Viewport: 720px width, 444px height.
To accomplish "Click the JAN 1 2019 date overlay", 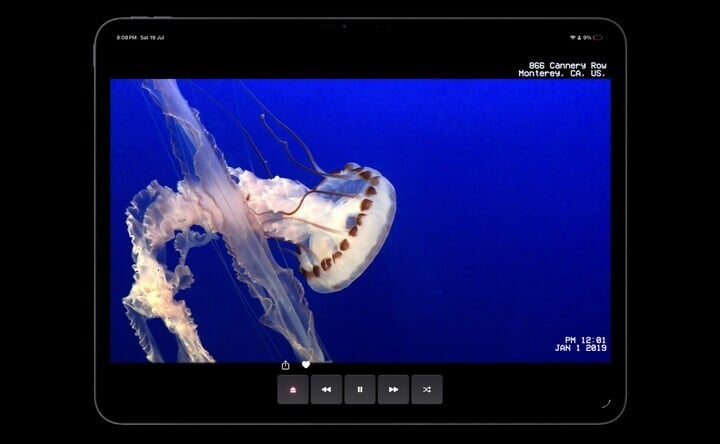I will tap(581, 348).
